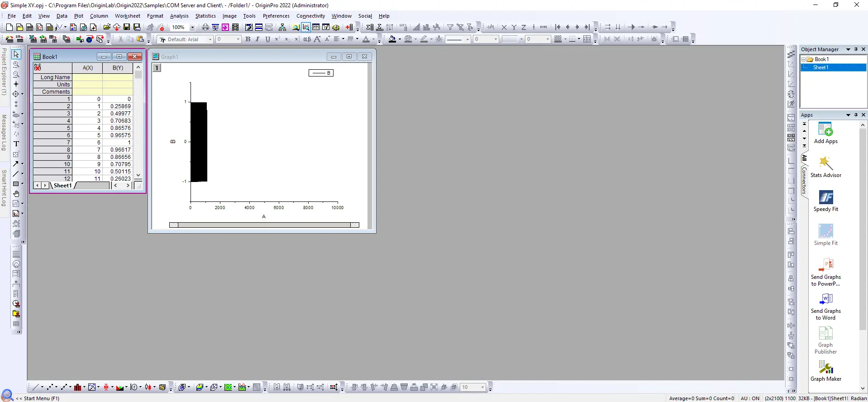This screenshot has width=868, height=402.
Task: Open an existing project file
Action: (107, 27)
